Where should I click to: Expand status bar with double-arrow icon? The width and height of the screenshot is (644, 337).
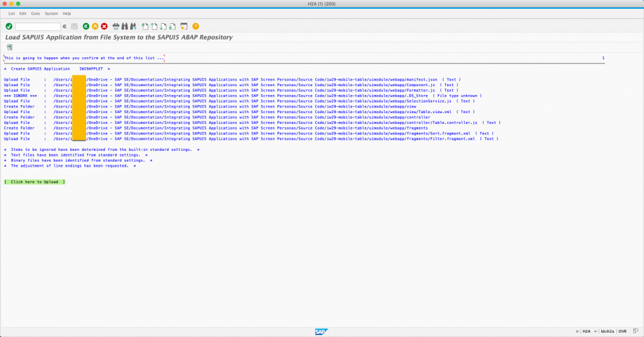pyautogui.click(x=577, y=331)
